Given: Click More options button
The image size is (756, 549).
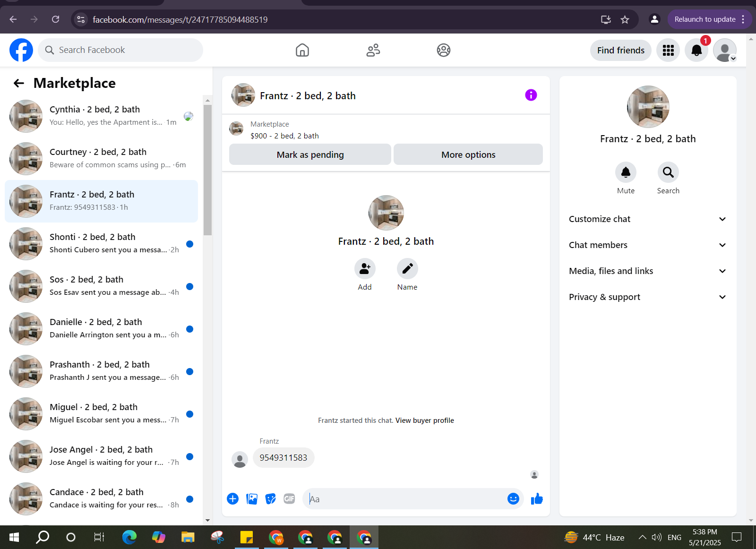Looking at the screenshot, I should [x=468, y=154].
